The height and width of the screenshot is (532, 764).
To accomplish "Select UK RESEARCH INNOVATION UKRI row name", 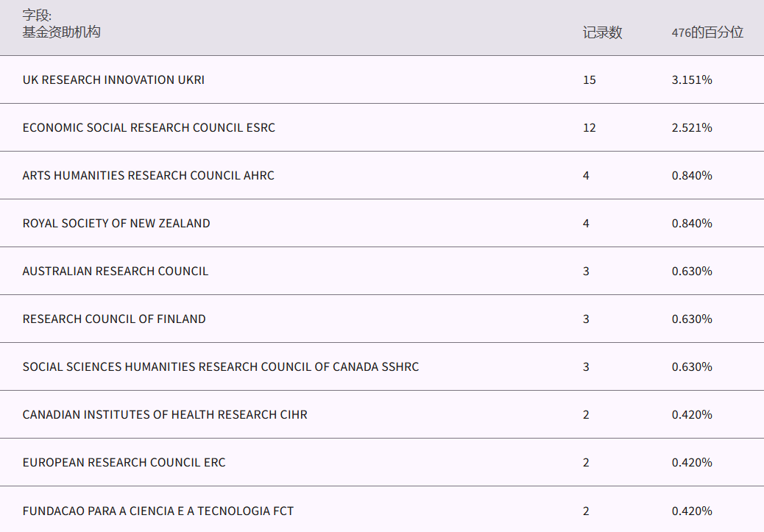I will coord(113,79).
